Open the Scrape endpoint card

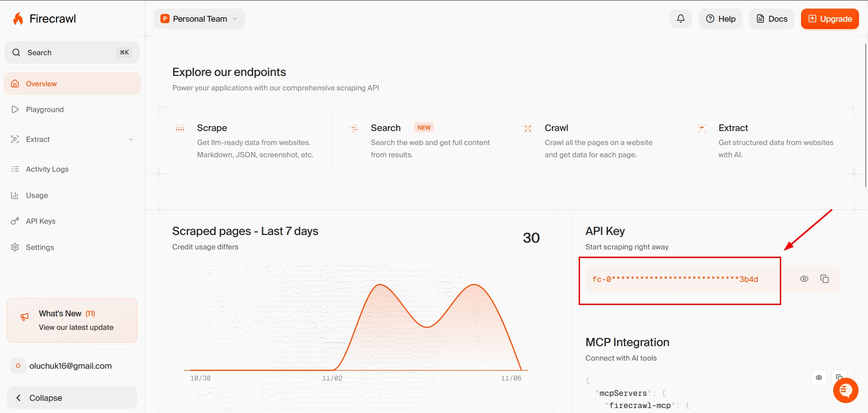[x=245, y=141]
